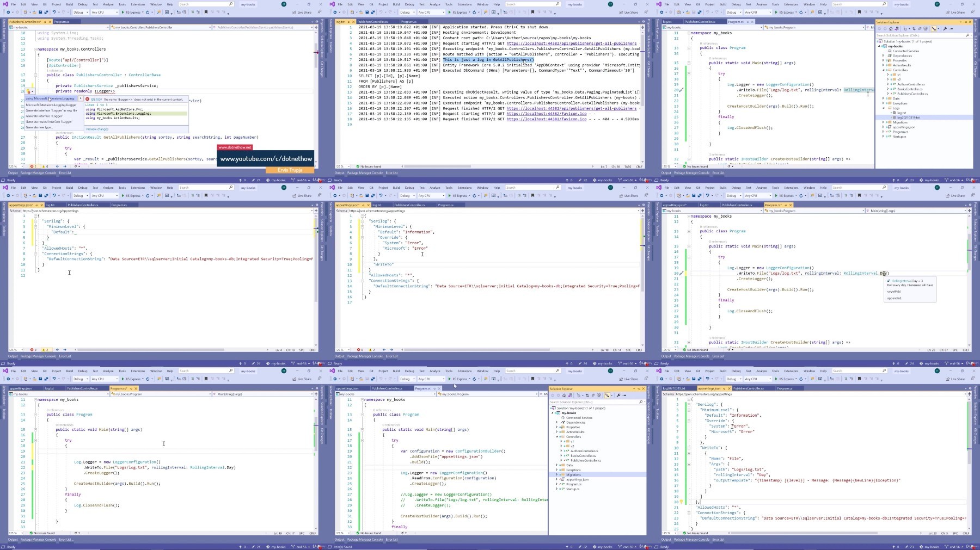Choose Generate interface 'ILogger' in new file
Screen dimensions: 980x550
point(51,110)
